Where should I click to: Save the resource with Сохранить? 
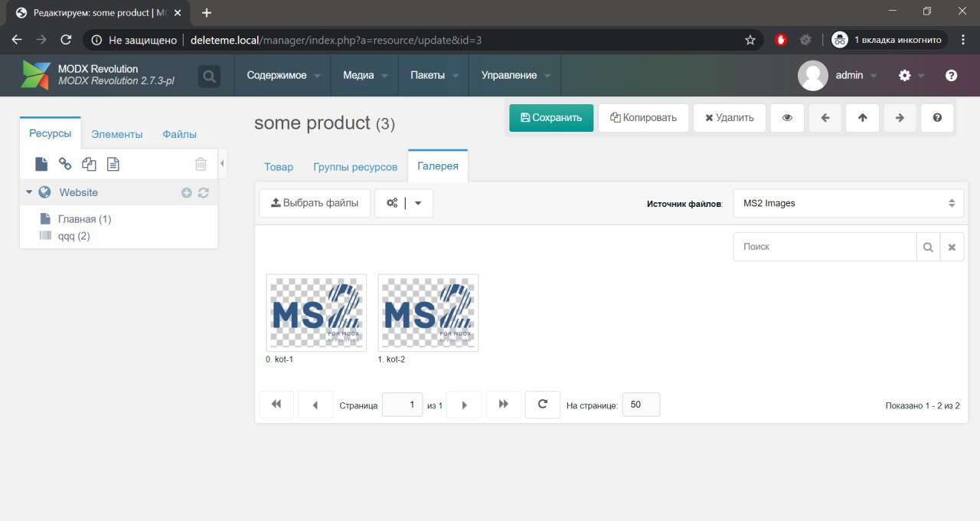(x=551, y=118)
